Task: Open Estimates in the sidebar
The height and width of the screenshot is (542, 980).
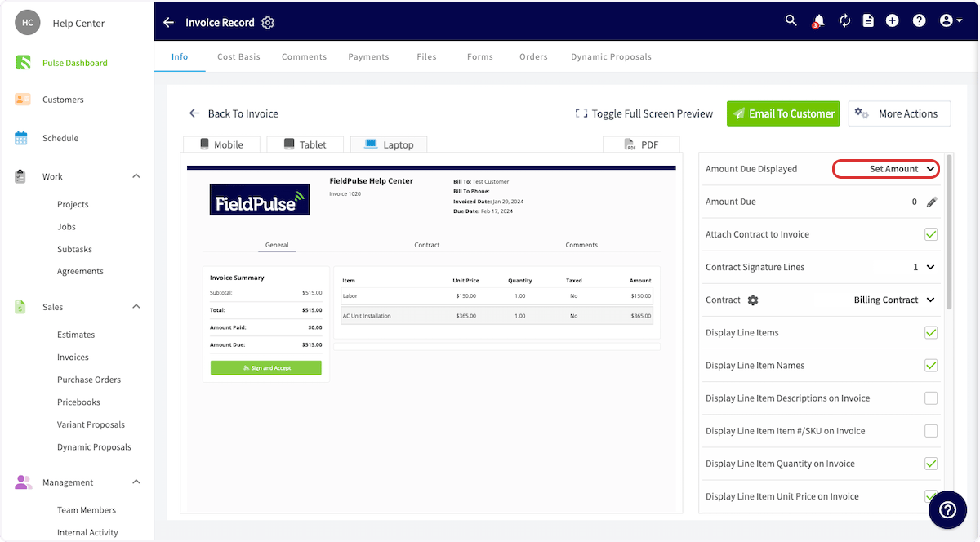Action: (76, 335)
